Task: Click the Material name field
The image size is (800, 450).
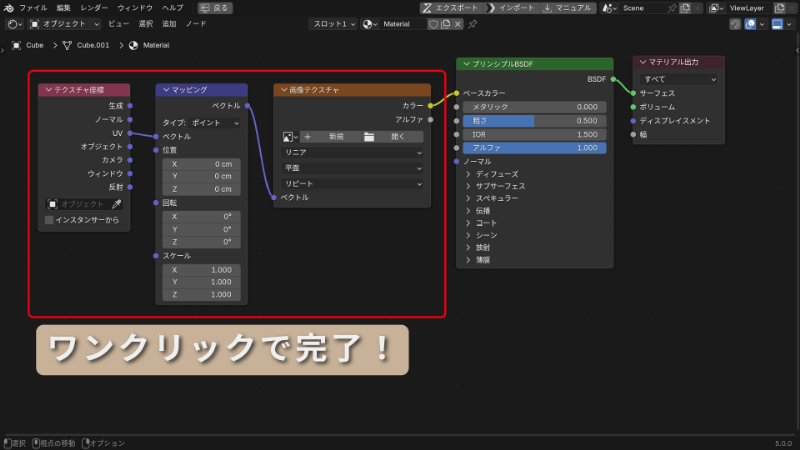Action: click(x=403, y=24)
